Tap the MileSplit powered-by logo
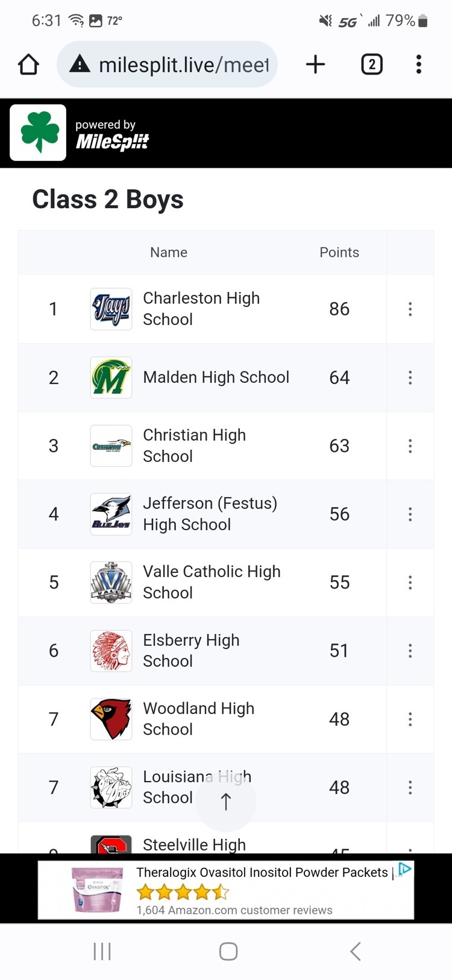 tap(112, 134)
